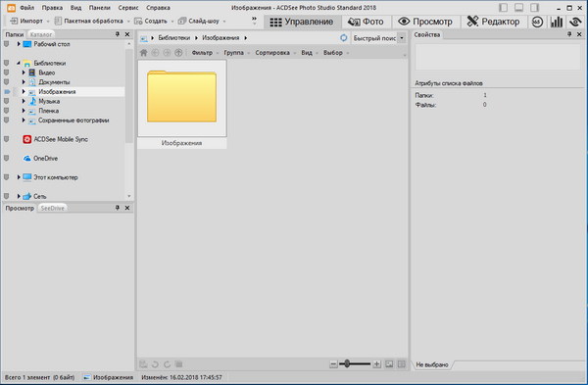Click the icon right of the rotate icons
This screenshot has width=588, height=385.
(179, 364)
